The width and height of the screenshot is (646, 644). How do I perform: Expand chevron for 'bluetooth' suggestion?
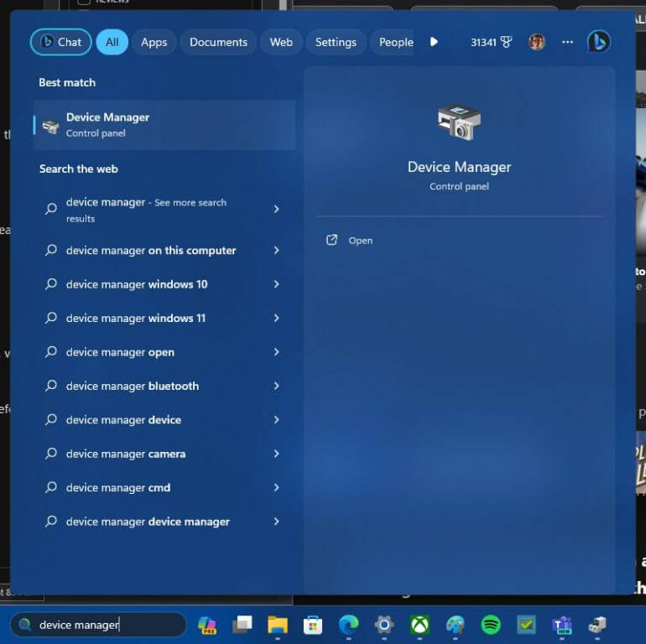coord(277,386)
